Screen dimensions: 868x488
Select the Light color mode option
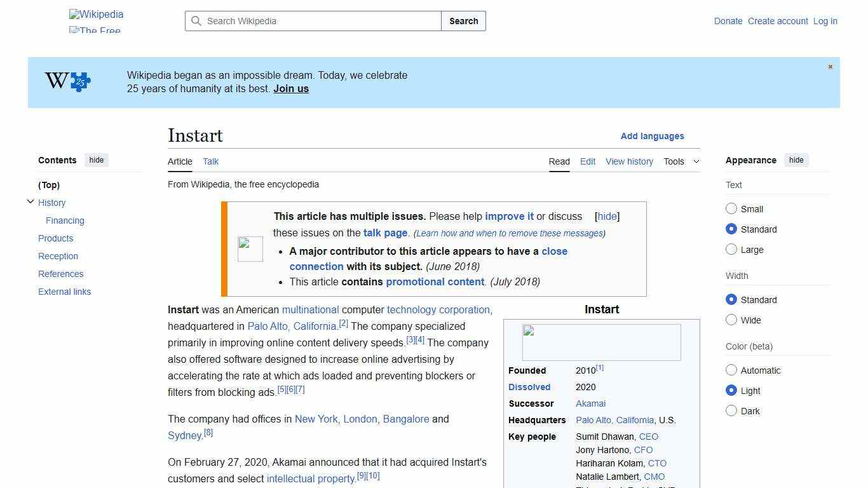pyautogui.click(x=731, y=390)
